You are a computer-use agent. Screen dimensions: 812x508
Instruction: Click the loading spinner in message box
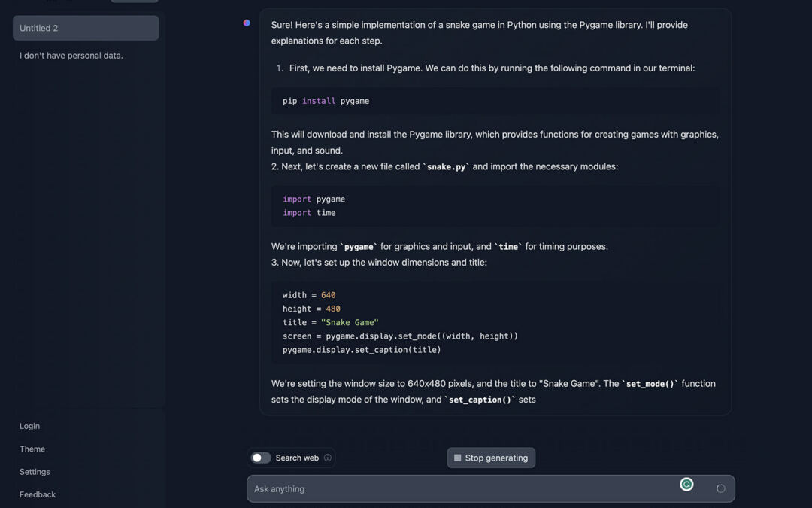720,489
